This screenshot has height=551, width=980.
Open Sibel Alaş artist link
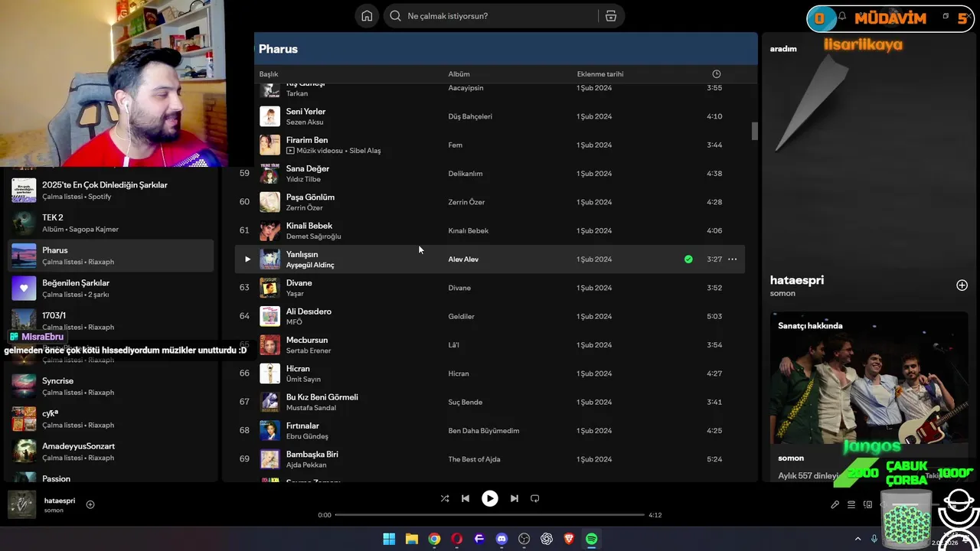click(364, 151)
